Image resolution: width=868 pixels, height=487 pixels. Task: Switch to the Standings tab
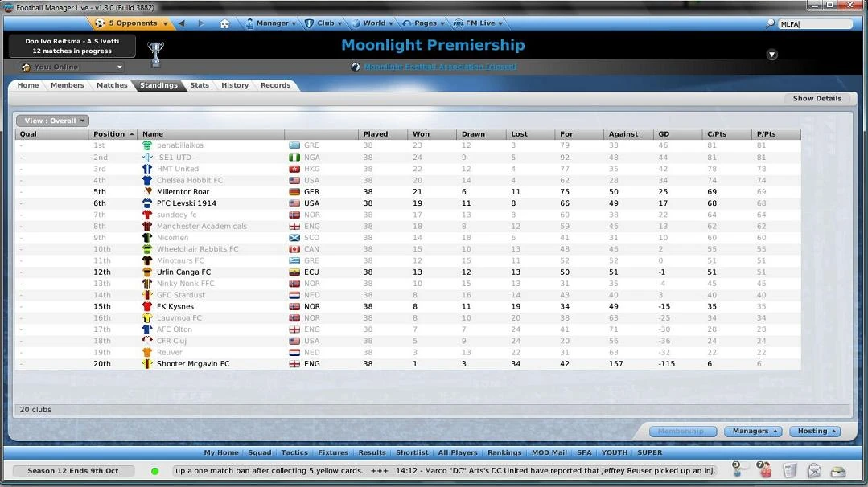[158, 84]
